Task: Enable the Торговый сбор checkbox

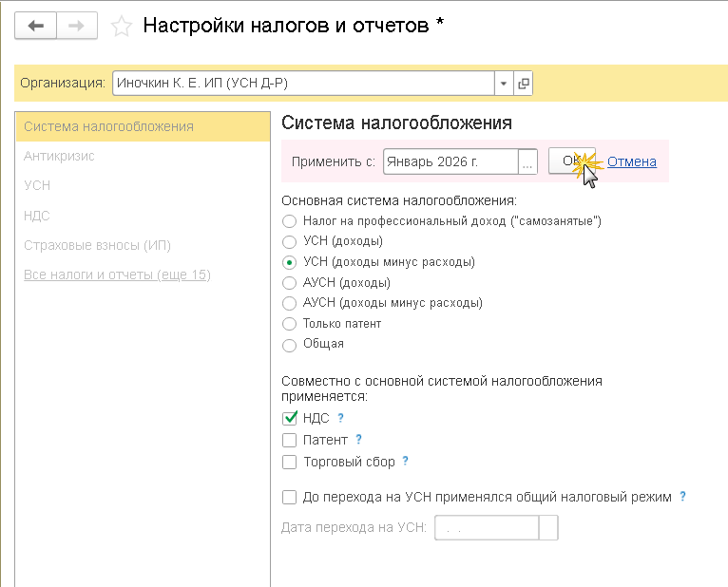Action: pos(291,463)
